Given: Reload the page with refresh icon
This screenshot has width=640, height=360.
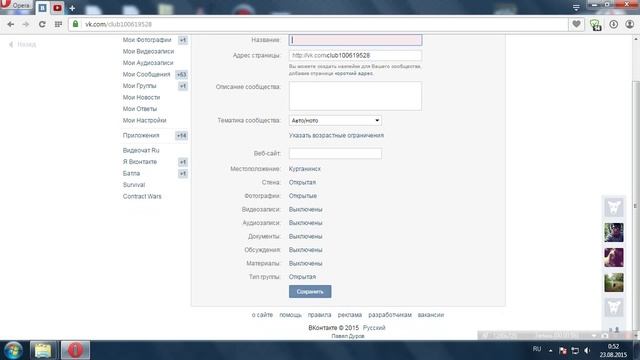Looking at the screenshot, I should tap(42, 24).
